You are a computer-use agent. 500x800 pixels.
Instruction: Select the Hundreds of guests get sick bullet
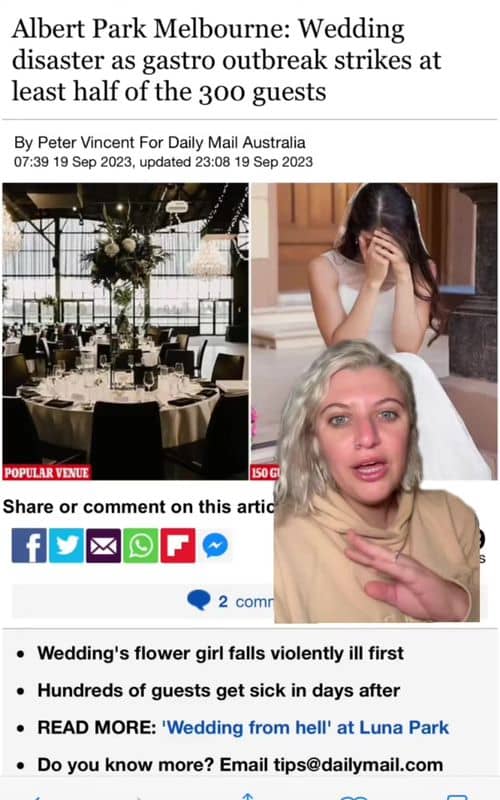[x=218, y=690]
